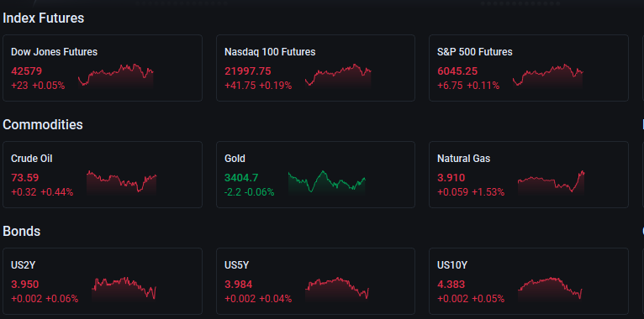Click the Crude Oil sparkline chart
644x319 pixels.
[122, 183]
